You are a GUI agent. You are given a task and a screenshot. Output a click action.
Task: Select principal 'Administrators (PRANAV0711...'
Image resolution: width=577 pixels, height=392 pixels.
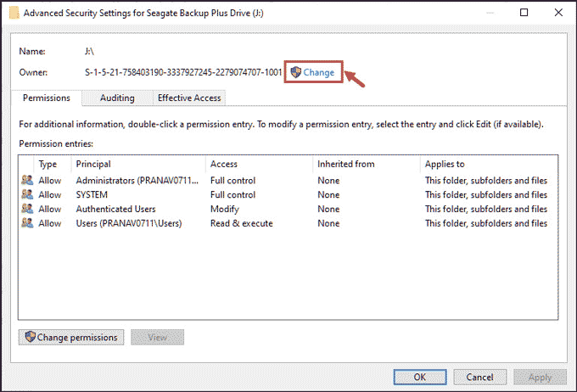(137, 181)
